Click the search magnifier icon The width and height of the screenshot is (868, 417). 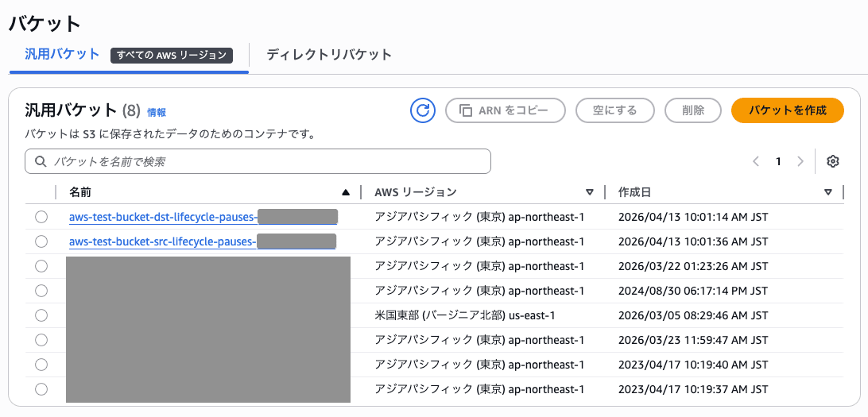tap(40, 161)
